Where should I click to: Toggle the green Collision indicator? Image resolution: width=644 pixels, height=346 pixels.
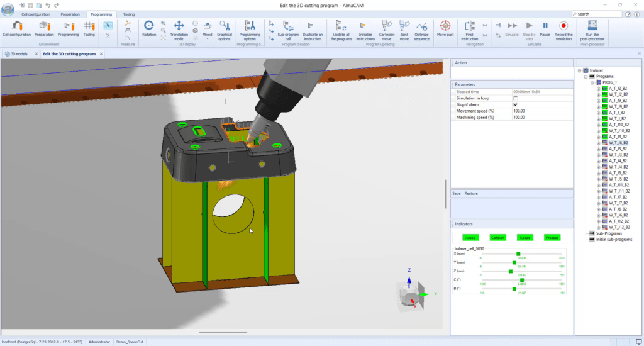pyautogui.click(x=498, y=238)
